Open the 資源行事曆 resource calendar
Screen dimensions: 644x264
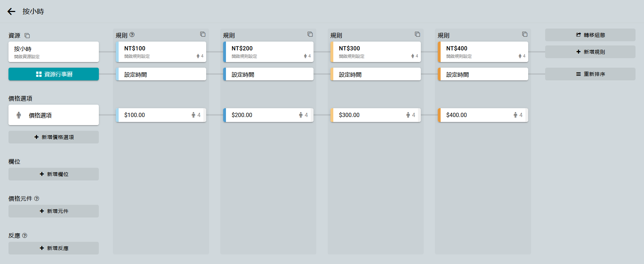point(54,74)
